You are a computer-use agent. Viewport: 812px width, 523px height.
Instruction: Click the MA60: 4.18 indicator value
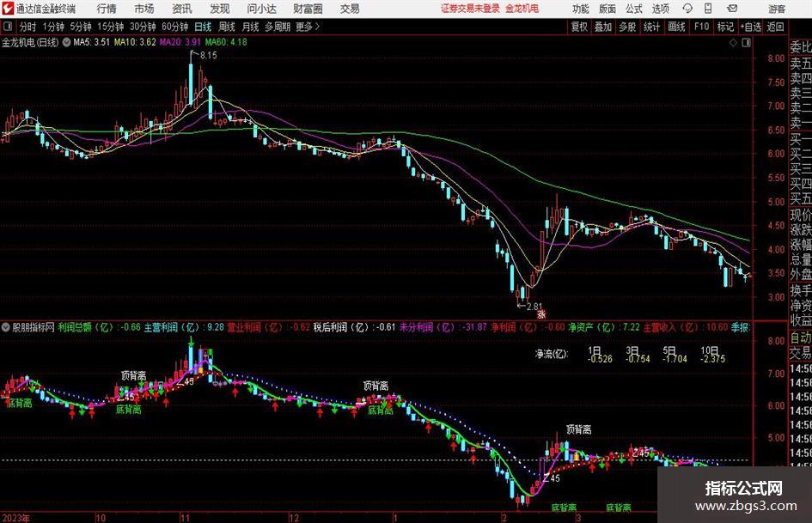click(x=226, y=42)
